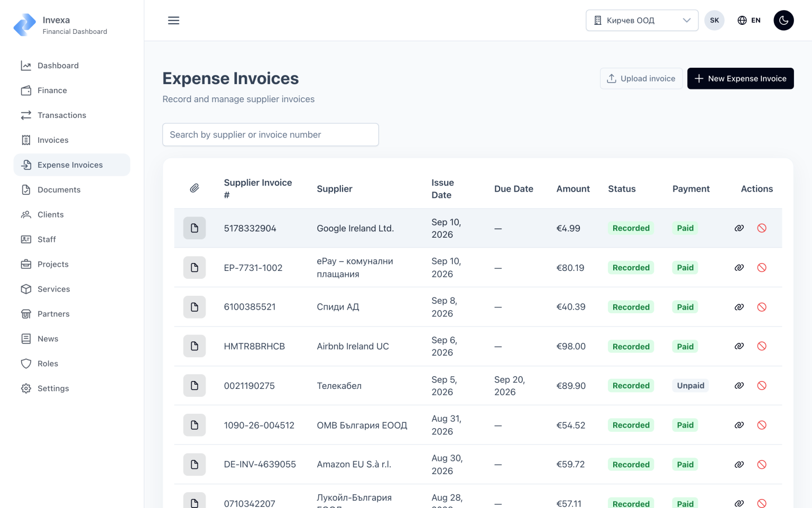Open Roles in sidebar

tap(72, 364)
